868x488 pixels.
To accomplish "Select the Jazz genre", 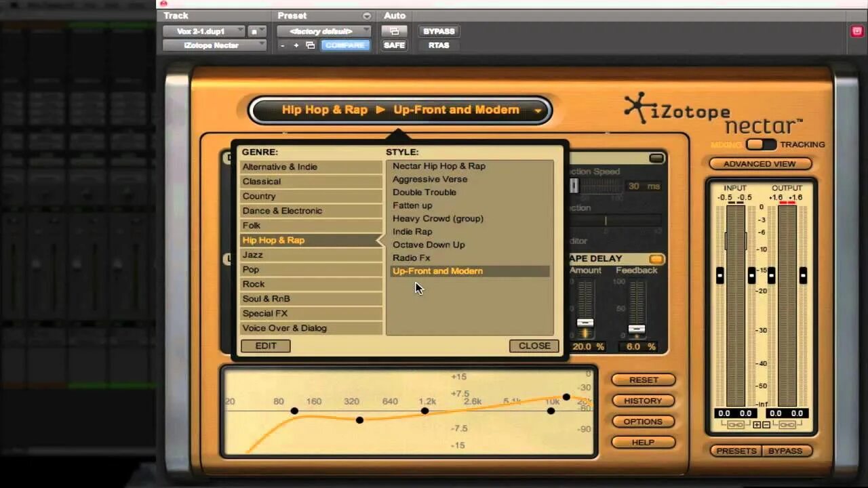I will pyautogui.click(x=311, y=255).
